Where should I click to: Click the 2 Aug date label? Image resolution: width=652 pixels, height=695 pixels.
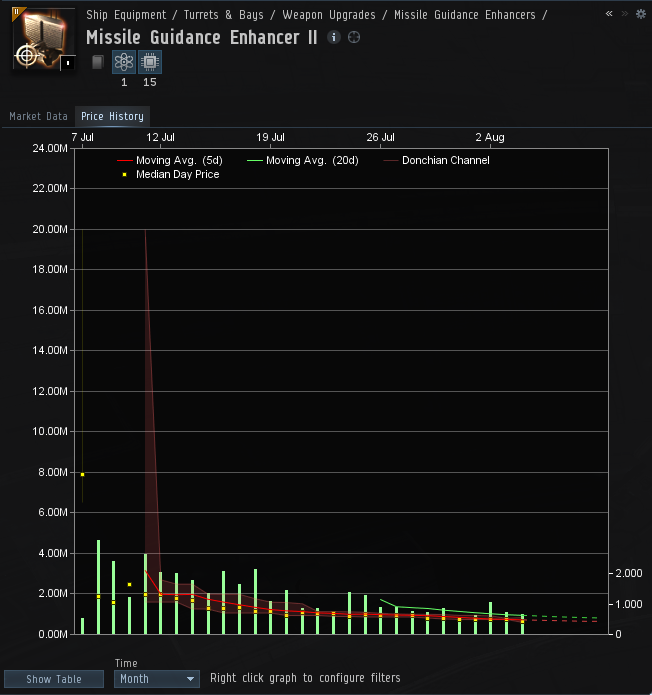[x=490, y=137]
